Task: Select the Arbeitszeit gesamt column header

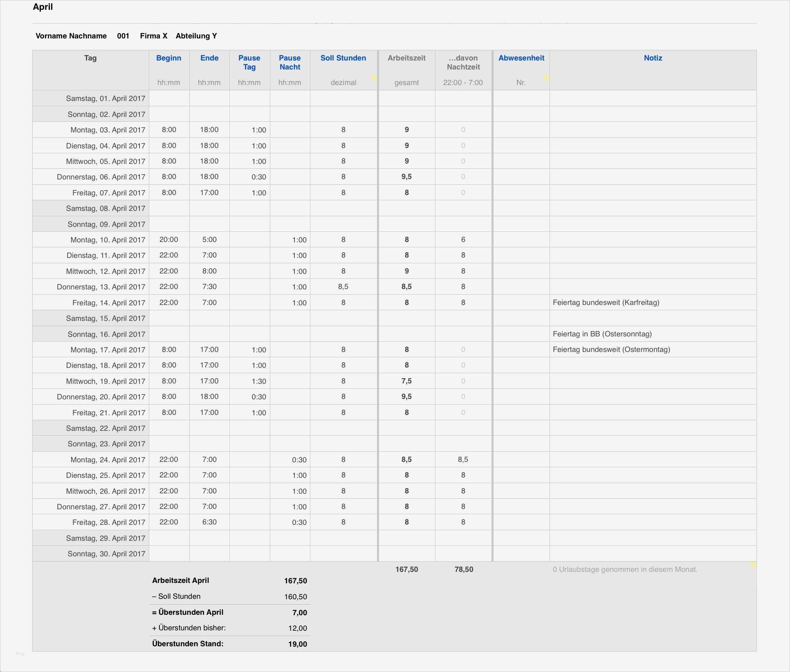Action: pyautogui.click(x=406, y=58)
